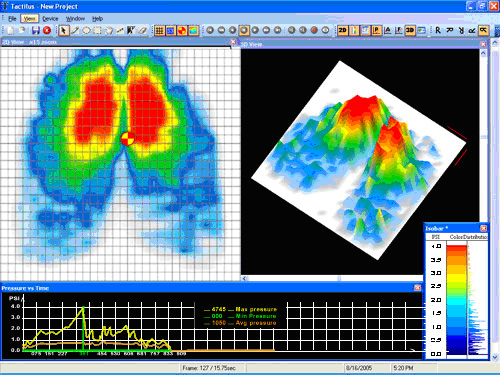Viewport: 500px width, 375px height.
Task: Click the A area graph icon
Action: point(388,30)
